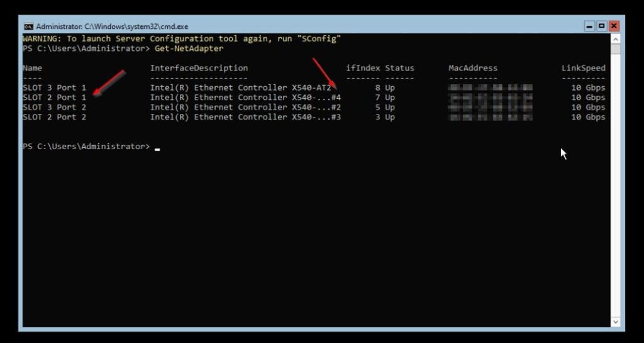Minimize the cmd.exe window
The height and width of the screenshot is (343, 644).
[590, 26]
